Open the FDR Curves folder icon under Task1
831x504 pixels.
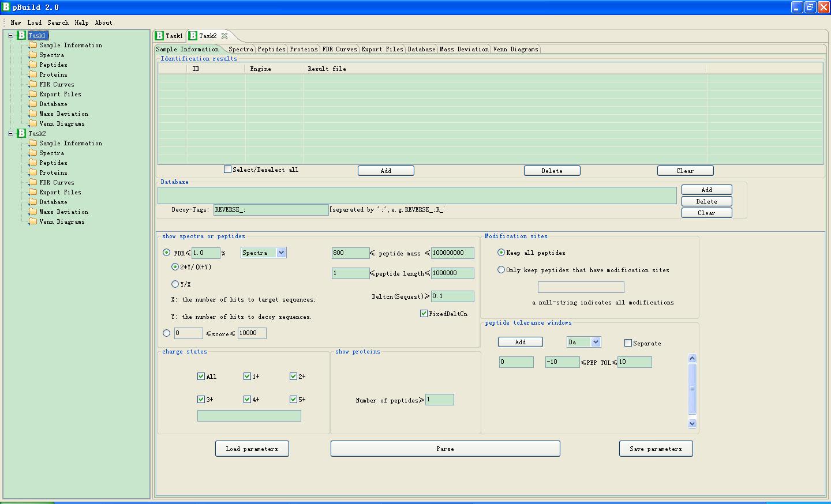[33, 84]
